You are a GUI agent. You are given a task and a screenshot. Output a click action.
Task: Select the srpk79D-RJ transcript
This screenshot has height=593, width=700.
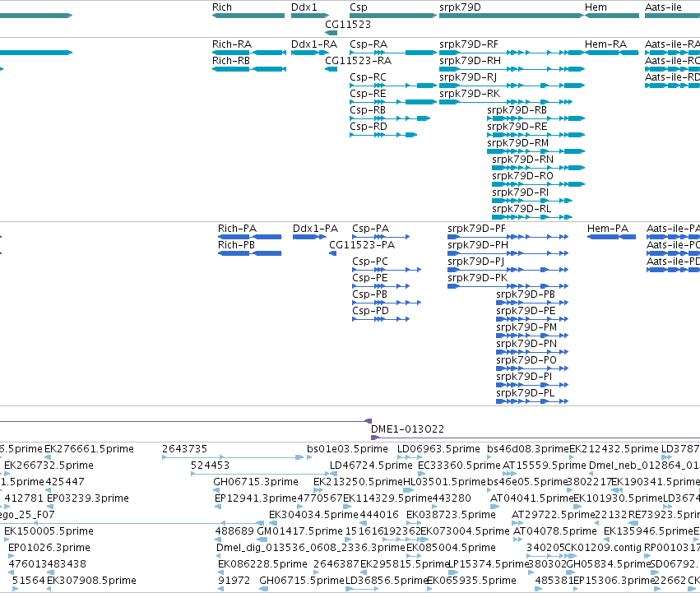468,77
